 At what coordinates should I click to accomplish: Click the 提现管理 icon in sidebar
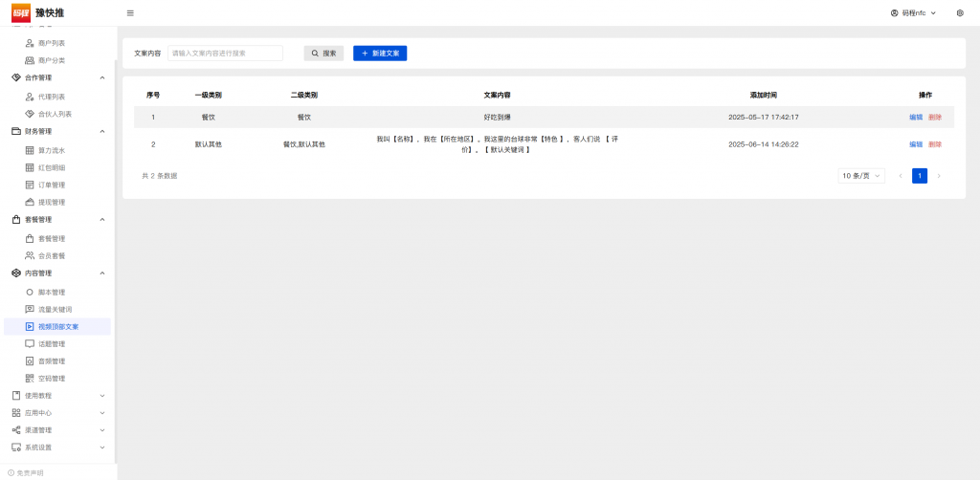(30, 202)
